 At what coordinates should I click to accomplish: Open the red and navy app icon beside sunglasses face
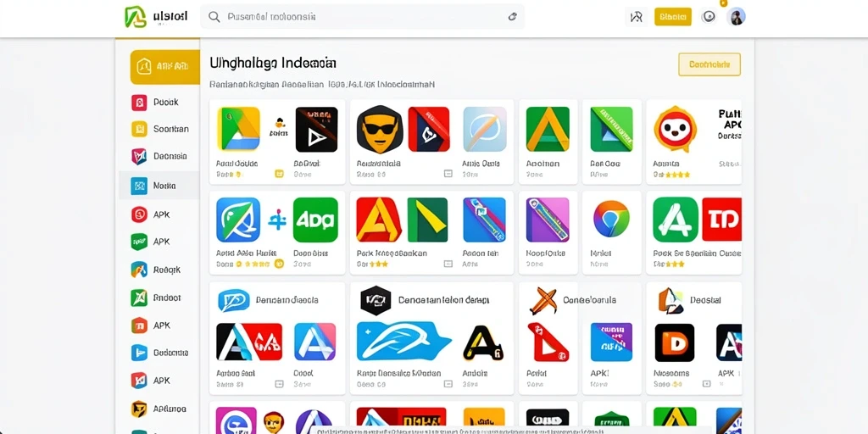click(429, 130)
